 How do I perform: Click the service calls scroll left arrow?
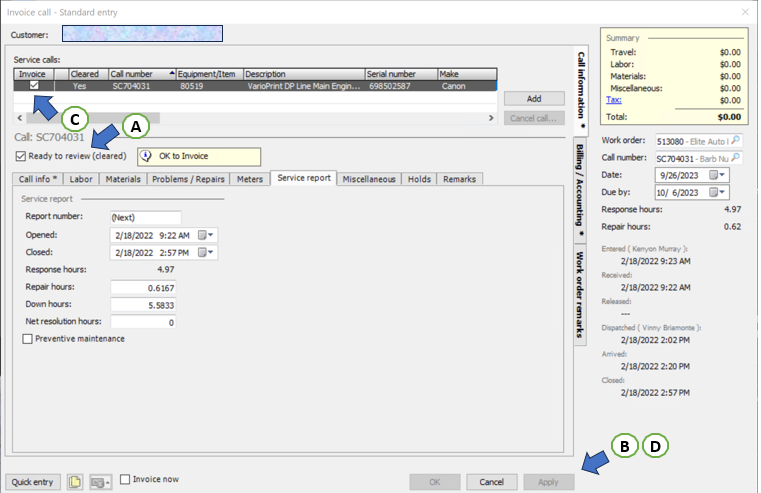click(20, 118)
